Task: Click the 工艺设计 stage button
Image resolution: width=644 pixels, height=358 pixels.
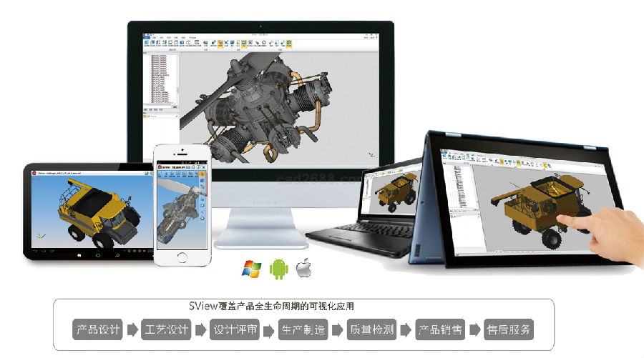Action: click(166, 330)
